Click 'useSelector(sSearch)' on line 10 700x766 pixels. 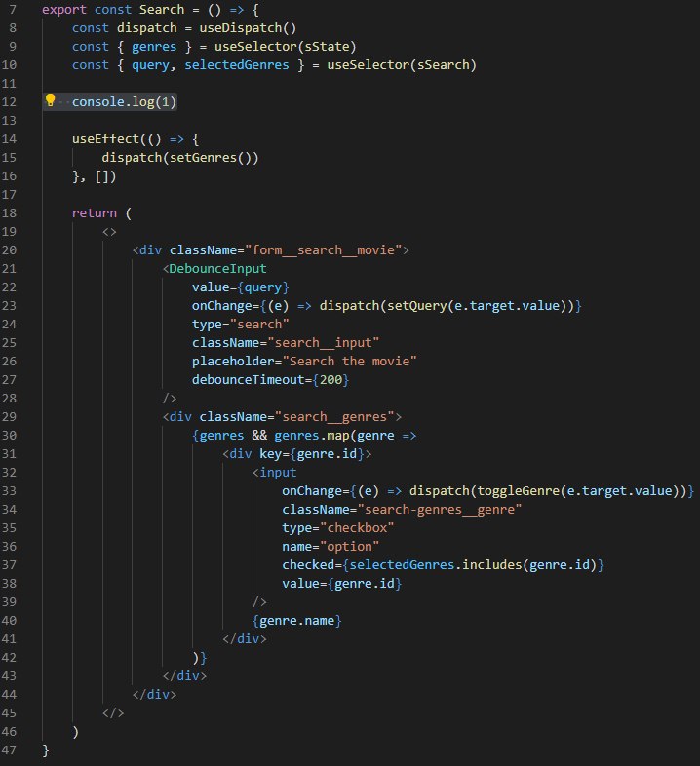pos(402,65)
